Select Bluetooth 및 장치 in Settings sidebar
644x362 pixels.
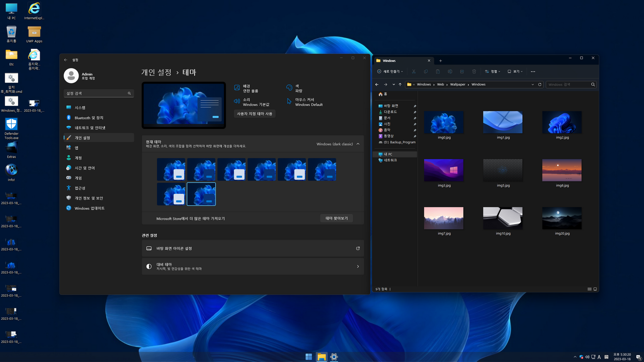click(99, 118)
